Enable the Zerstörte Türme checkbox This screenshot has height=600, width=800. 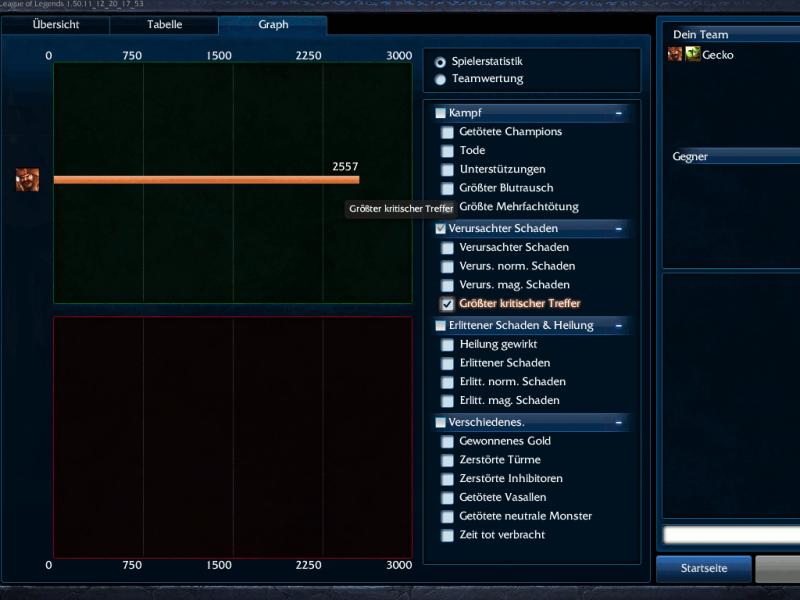[448, 460]
